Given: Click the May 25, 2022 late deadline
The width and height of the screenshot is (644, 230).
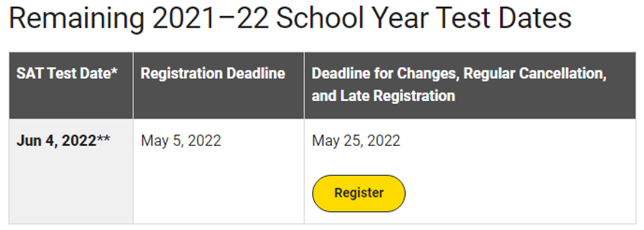Looking at the screenshot, I should (x=356, y=141).
